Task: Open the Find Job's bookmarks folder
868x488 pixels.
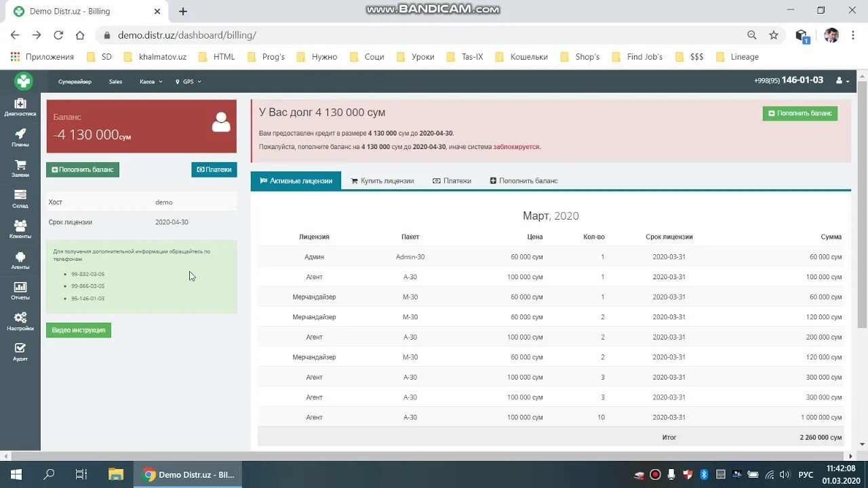Action: click(x=637, y=57)
